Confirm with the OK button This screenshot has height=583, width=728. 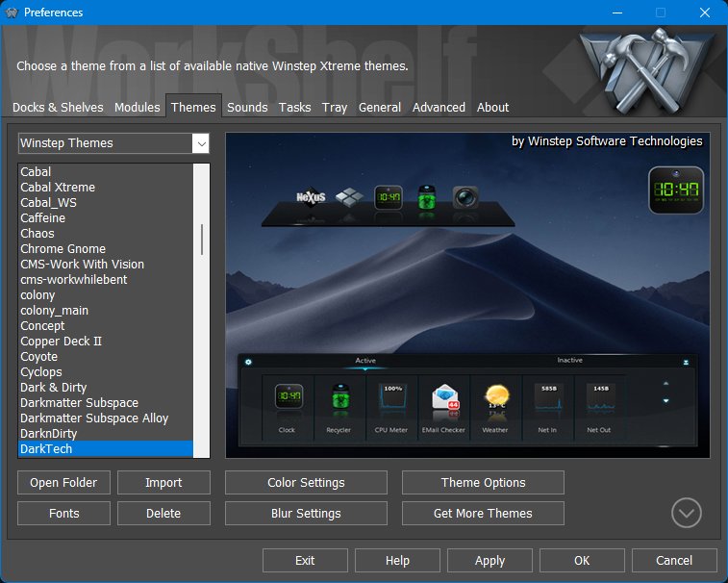[582, 561]
